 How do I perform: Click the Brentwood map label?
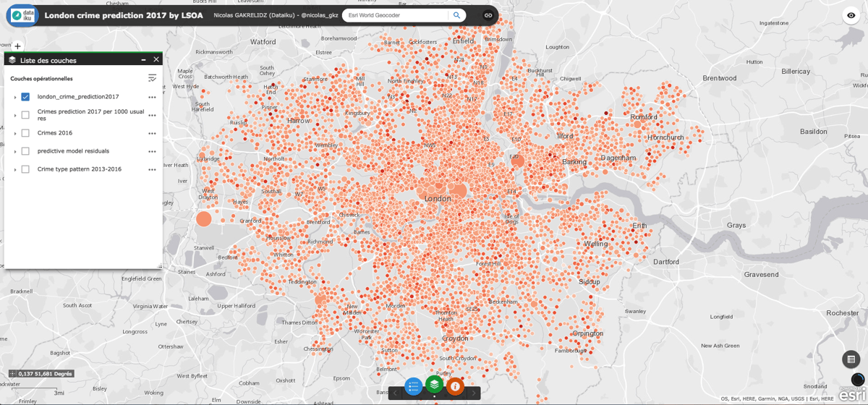point(719,78)
